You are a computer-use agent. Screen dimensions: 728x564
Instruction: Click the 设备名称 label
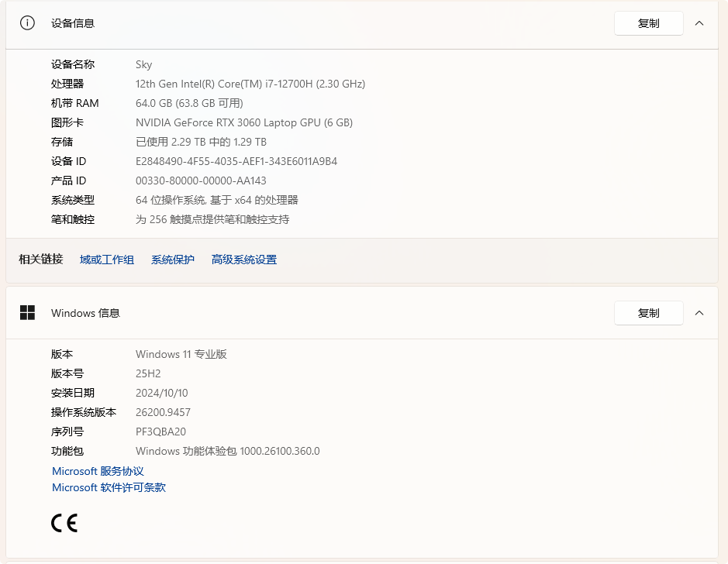click(73, 64)
